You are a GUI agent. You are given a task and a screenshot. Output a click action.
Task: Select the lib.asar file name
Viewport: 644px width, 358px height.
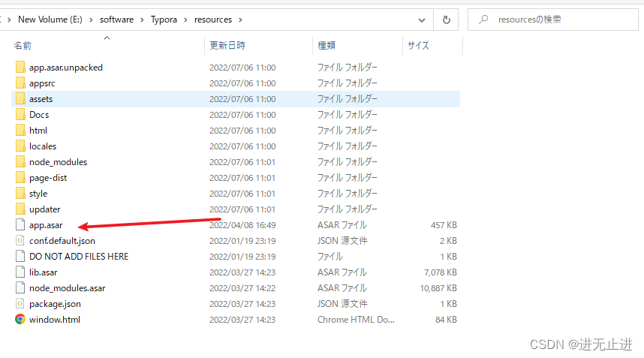click(x=43, y=272)
